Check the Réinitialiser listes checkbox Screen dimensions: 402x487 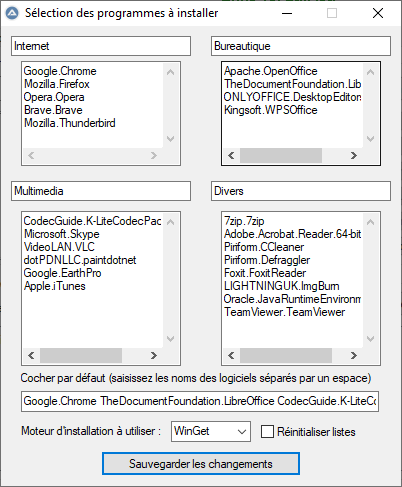(x=267, y=431)
